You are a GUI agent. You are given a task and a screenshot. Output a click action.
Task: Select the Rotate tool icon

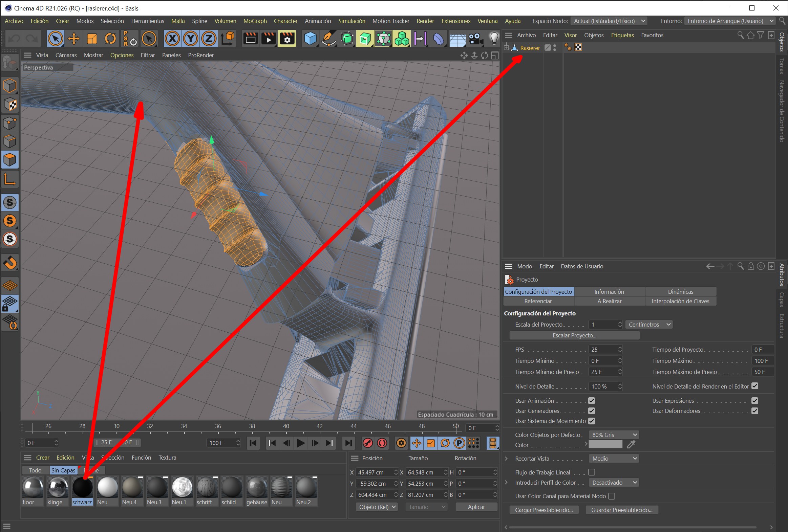[x=110, y=39]
